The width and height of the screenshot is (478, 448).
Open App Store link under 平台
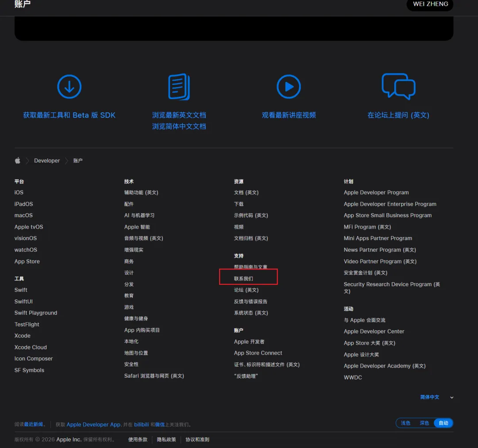pos(27,261)
